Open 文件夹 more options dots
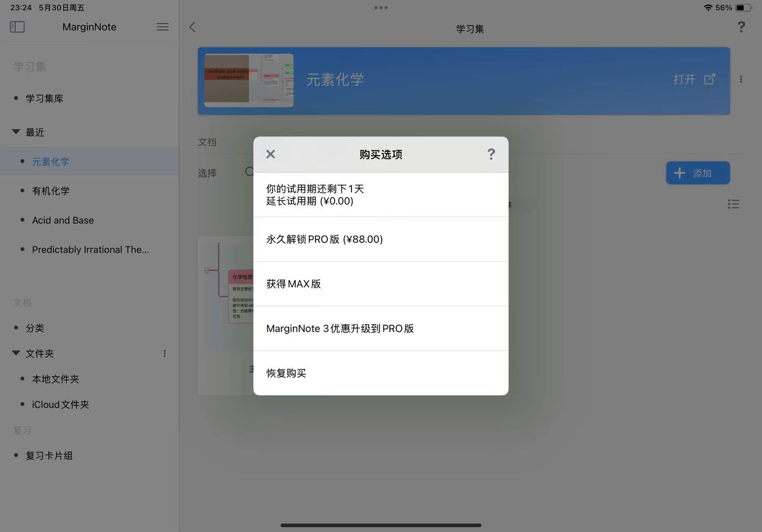Image resolution: width=762 pixels, height=532 pixels. click(x=165, y=353)
